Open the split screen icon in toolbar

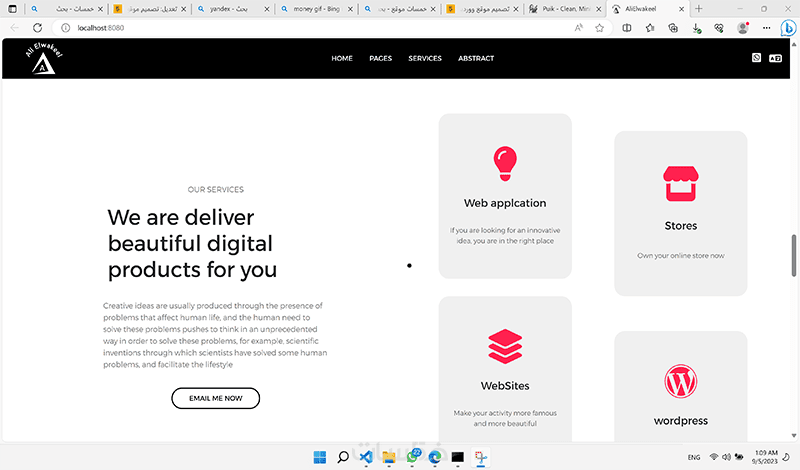[x=627, y=28]
